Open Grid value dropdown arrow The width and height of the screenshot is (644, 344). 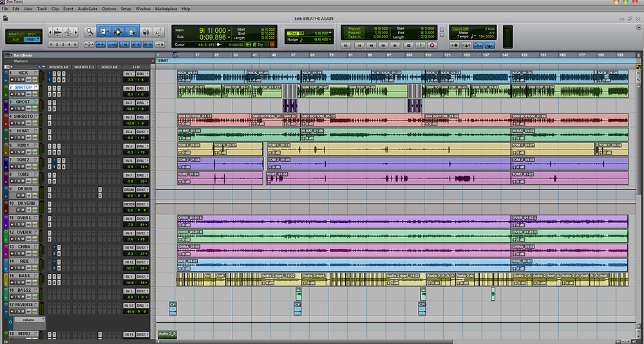330,33
